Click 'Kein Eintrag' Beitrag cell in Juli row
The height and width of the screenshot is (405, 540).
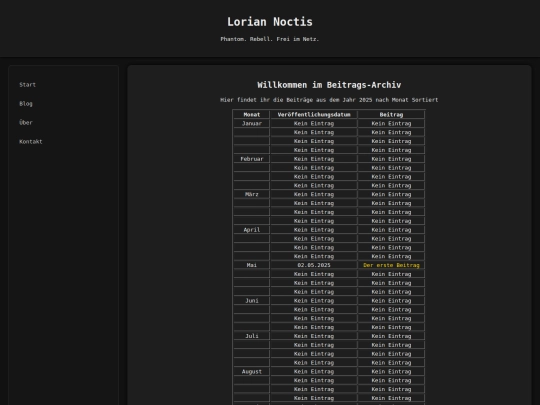391,336
